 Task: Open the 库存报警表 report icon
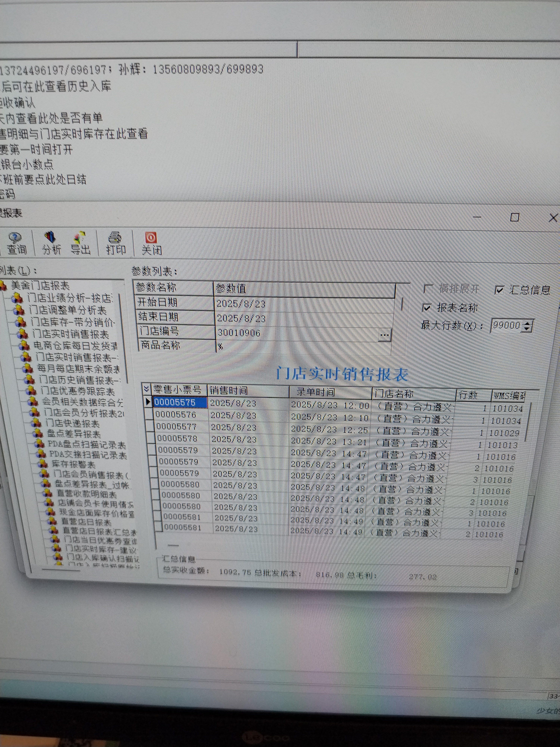click(x=43, y=464)
